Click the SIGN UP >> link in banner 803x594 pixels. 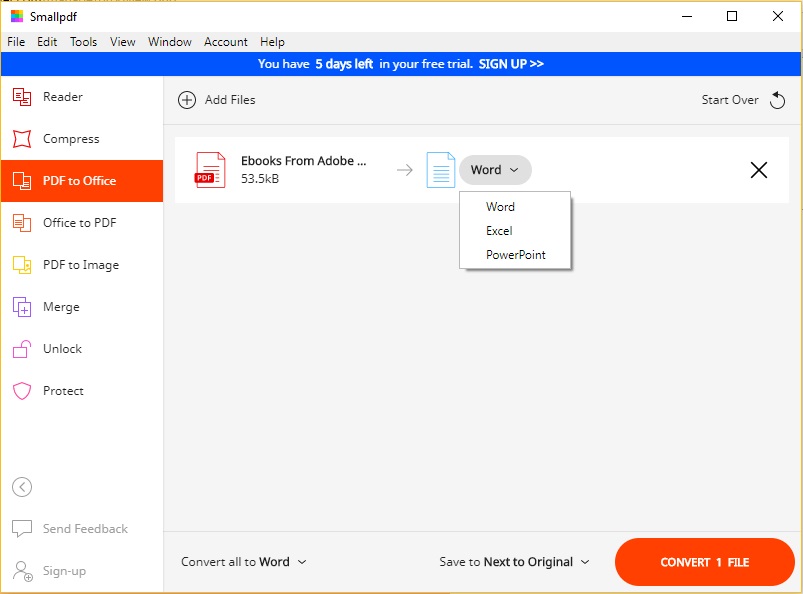[x=511, y=64]
